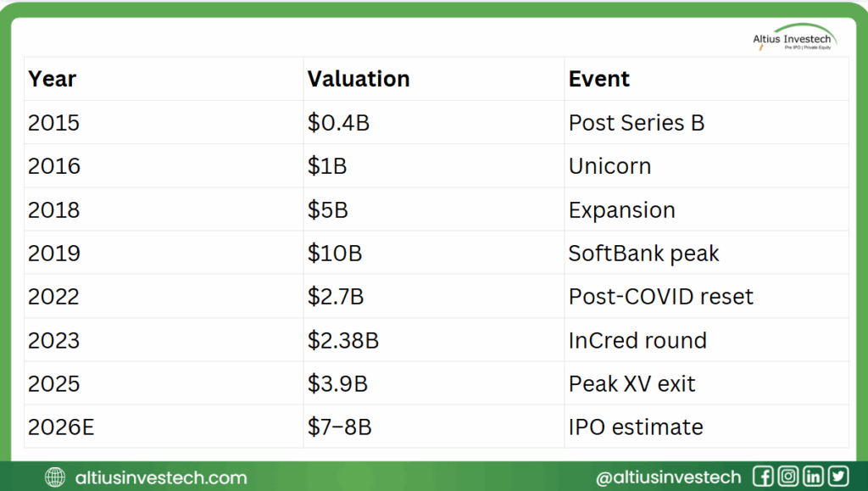Screen dimensions: 868x491
Task: Select the 2026E year cell
Action: tap(62, 427)
